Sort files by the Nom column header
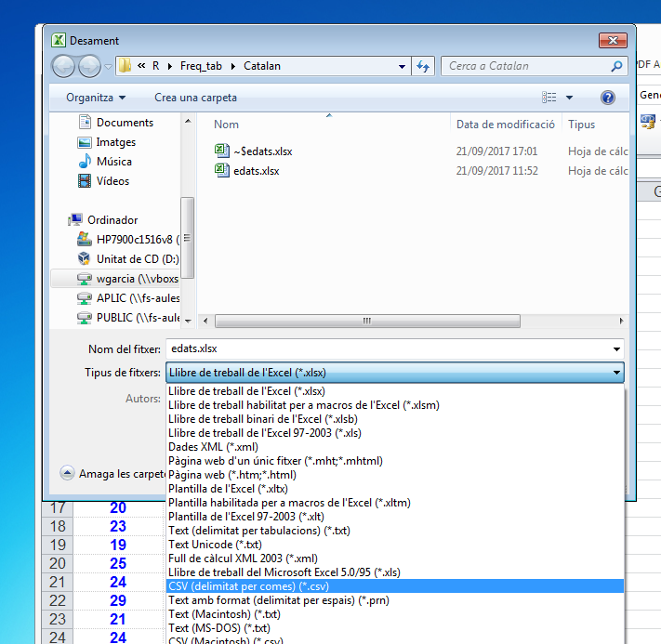The height and width of the screenshot is (644, 661). coord(226,125)
